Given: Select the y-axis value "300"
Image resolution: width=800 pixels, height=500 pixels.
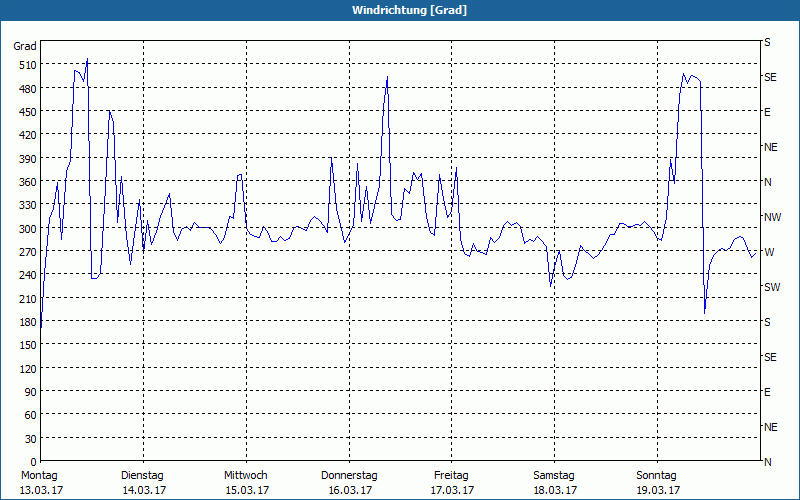Looking at the screenshot, I should [x=28, y=229].
